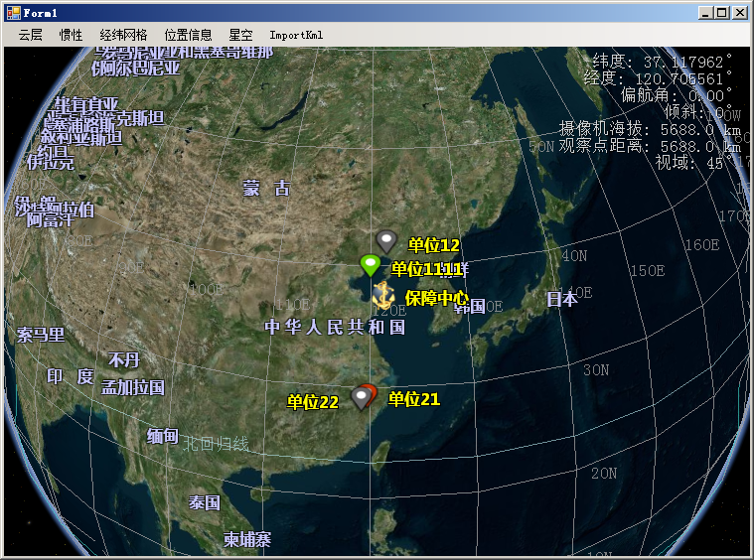Image resolution: width=754 pixels, height=560 pixels.
Task: Select the yellow 单位22 label
Action: 313,402
